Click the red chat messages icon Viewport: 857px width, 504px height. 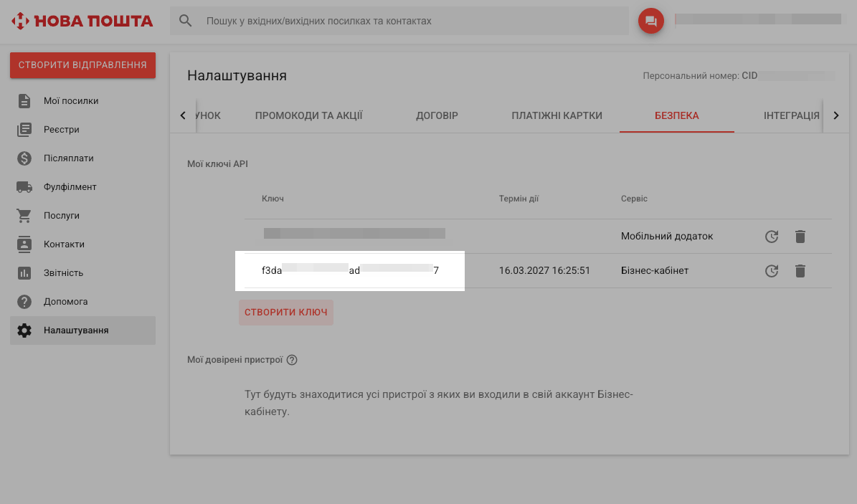[x=650, y=21]
